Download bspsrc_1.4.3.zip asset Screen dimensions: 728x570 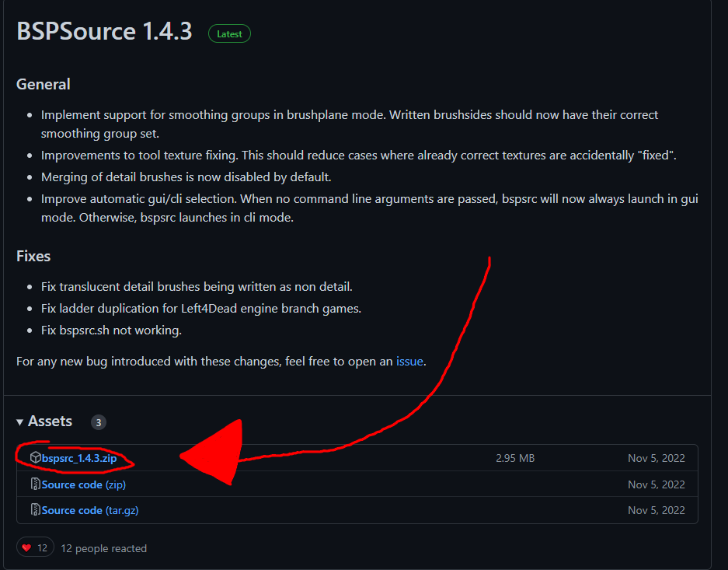coord(79,458)
